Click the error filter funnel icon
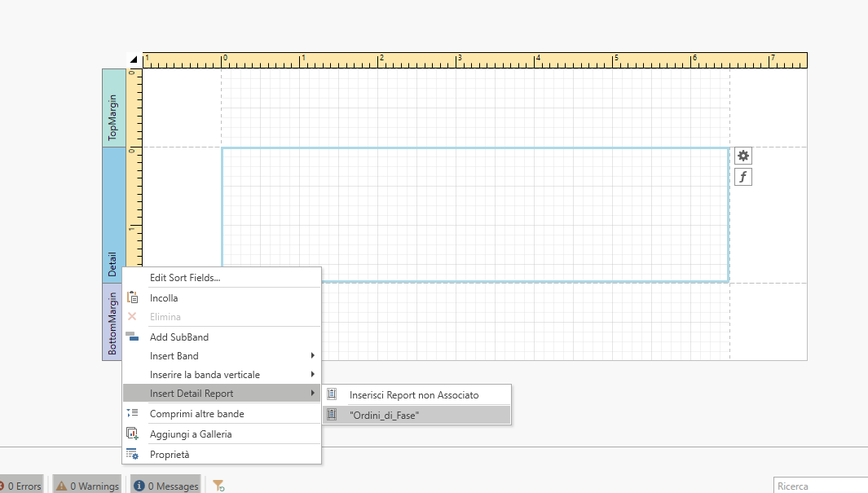This screenshot has height=493, width=868. [218, 486]
